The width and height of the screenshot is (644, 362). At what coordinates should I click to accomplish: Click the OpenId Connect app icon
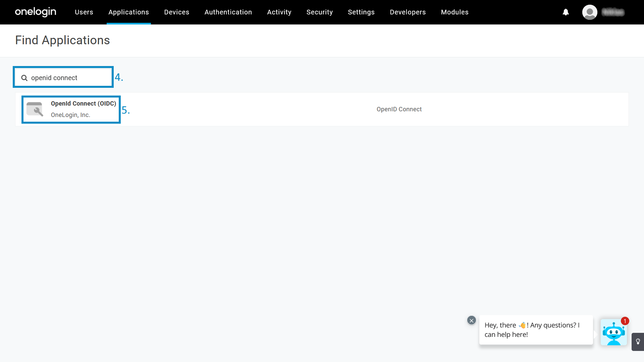coord(35,109)
